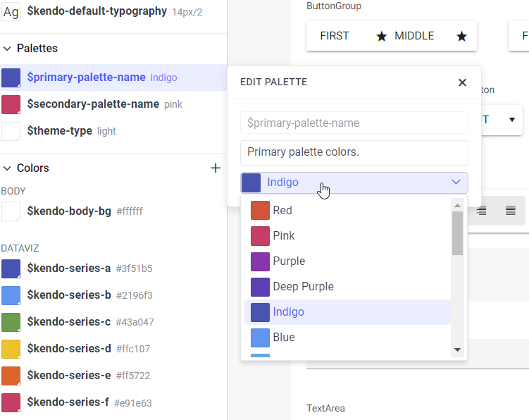The height and width of the screenshot is (420, 529).
Task: Edit the Primary palette colors description field
Action: click(x=354, y=152)
